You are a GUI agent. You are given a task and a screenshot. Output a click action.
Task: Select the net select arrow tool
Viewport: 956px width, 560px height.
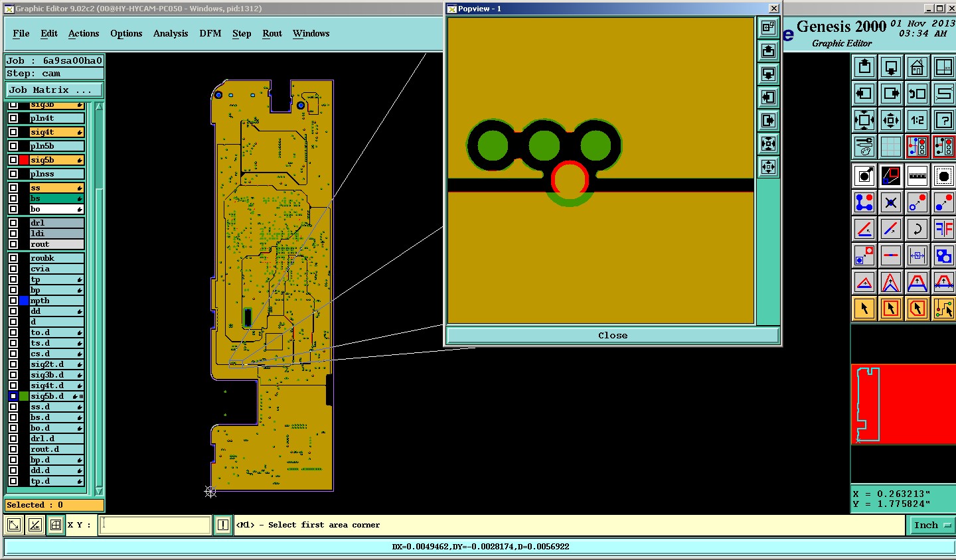click(x=944, y=309)
